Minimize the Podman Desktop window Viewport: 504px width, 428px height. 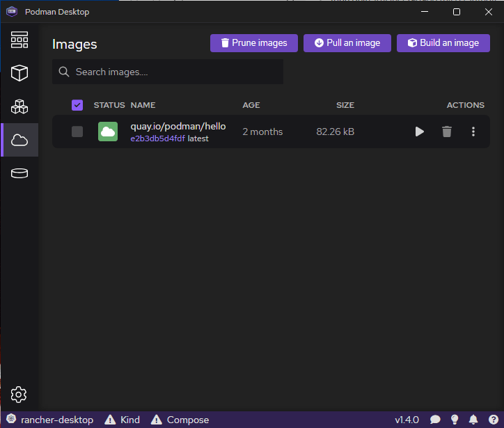tap(425, 12)
